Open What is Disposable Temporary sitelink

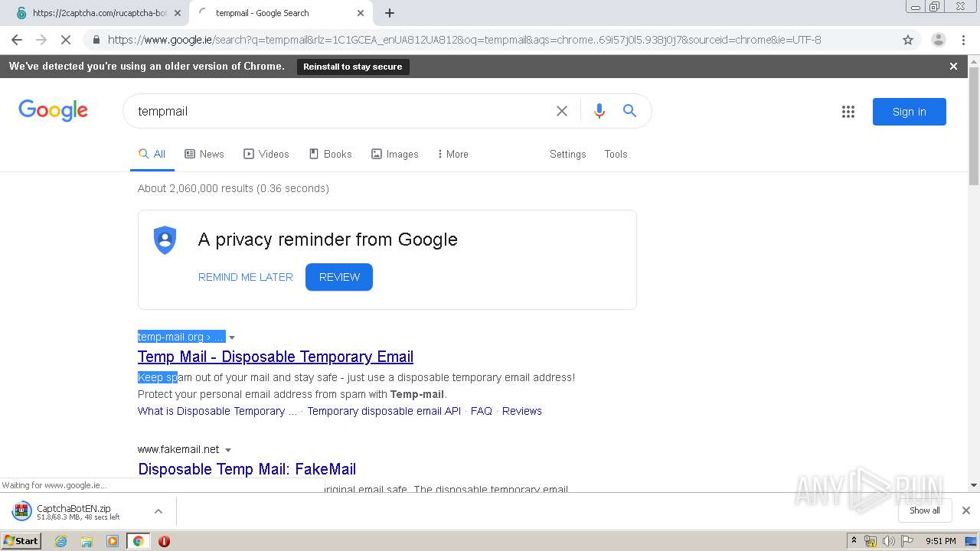point(217,411)
